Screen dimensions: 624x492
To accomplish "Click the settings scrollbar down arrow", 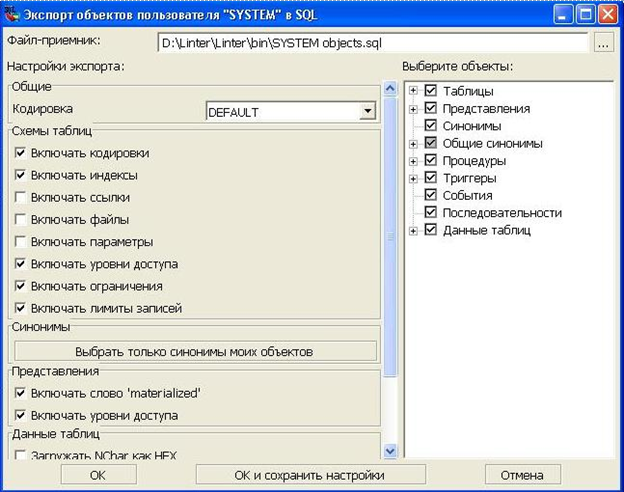I will [390, 451].
